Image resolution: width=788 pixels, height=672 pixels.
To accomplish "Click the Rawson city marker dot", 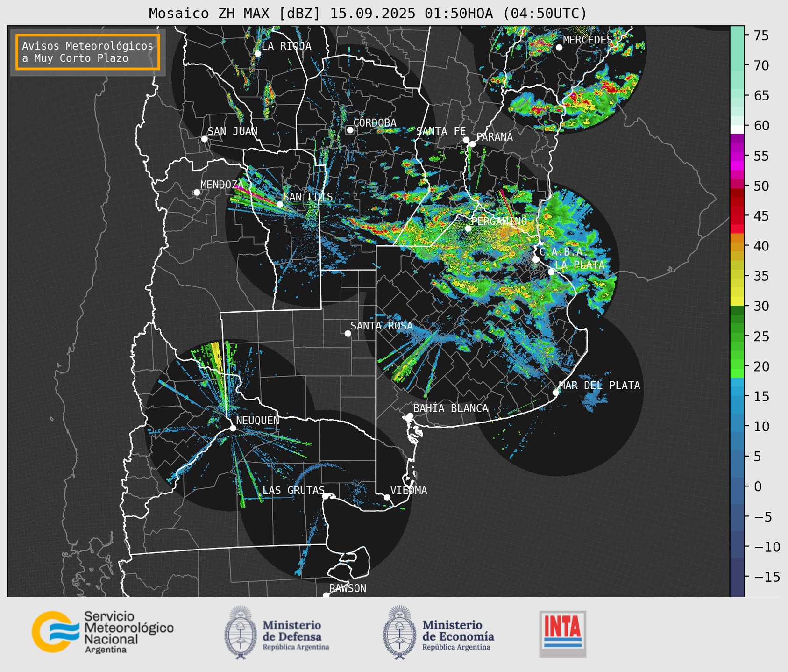I will [326, 595].
